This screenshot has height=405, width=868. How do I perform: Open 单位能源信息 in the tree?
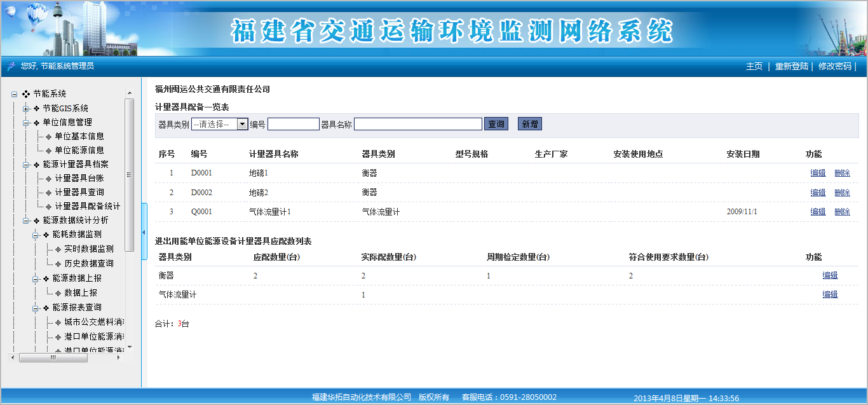[x=79, y=150]
